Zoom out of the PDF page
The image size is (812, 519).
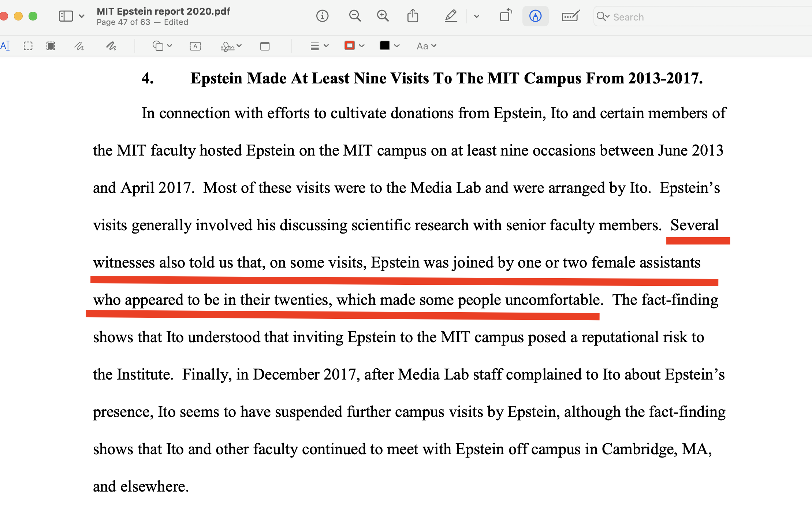(354, 16)
